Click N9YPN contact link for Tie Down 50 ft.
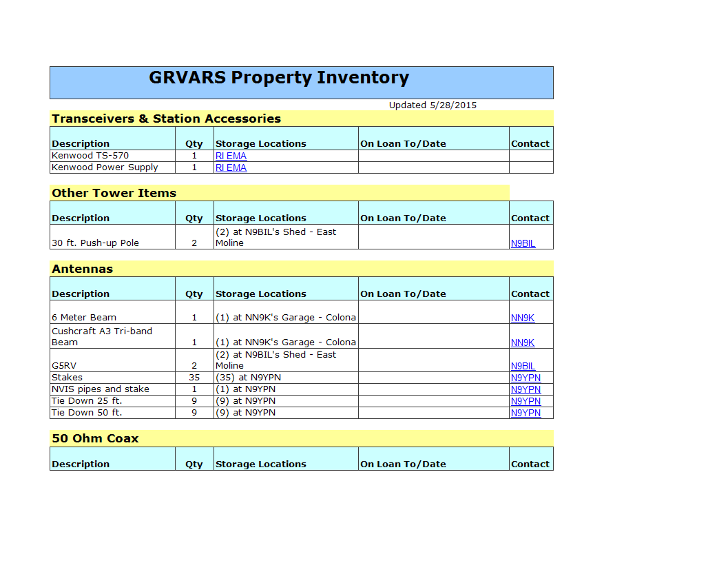 (526, 413)
